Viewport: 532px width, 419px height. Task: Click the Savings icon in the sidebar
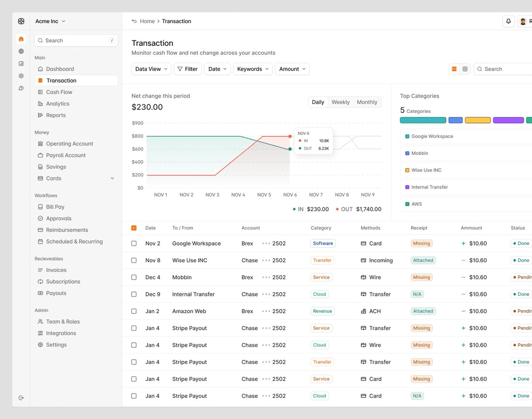click(40, 167)
